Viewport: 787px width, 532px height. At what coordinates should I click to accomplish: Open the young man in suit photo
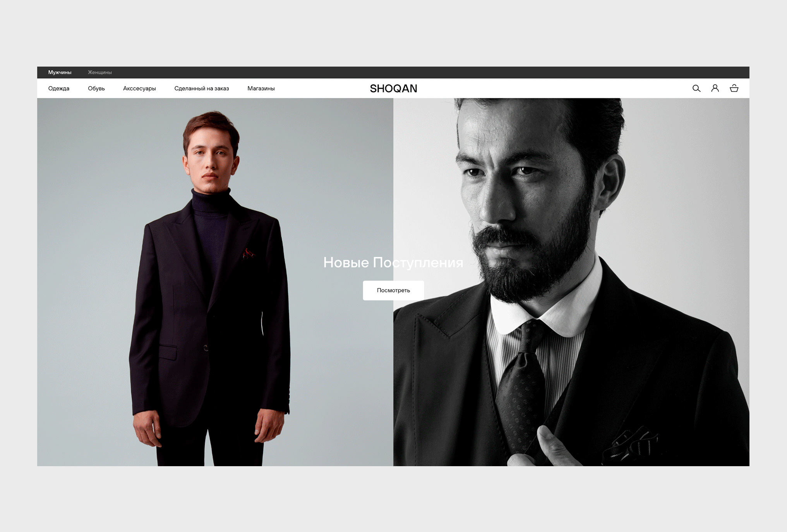coord(215,282)
